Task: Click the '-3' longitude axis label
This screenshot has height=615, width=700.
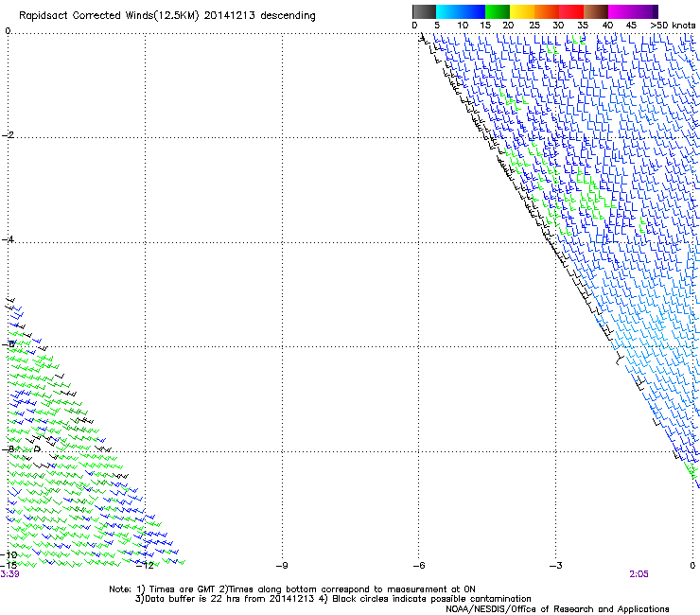Action: tap(556, 566)
